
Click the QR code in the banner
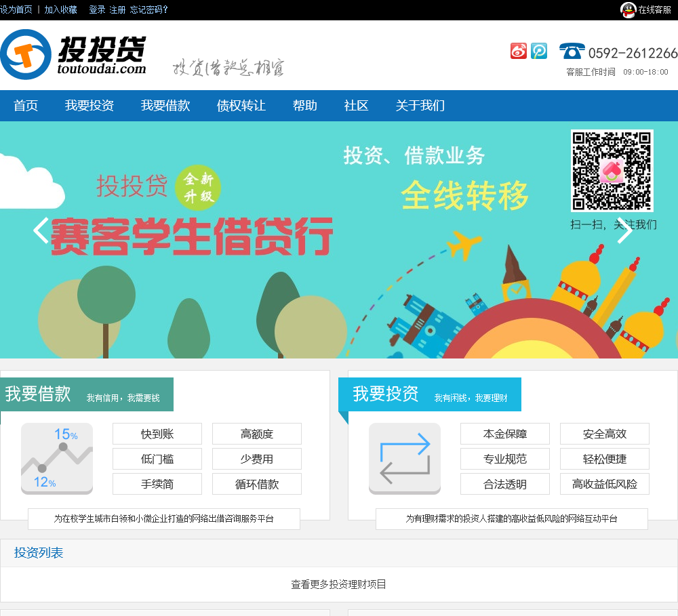(x=612, y=171)
